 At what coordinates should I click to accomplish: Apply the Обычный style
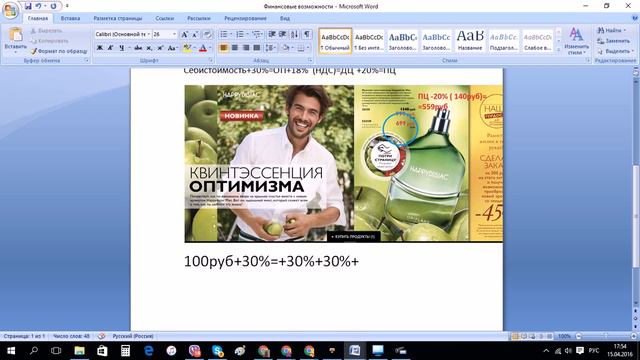point(335,41)
